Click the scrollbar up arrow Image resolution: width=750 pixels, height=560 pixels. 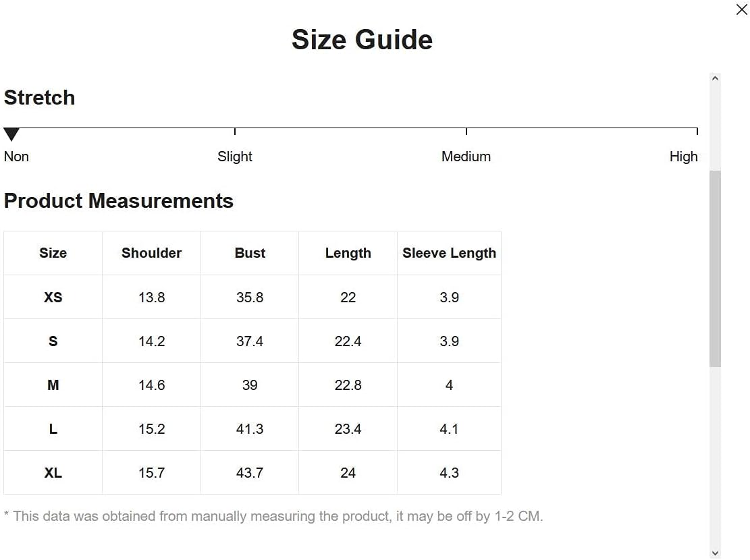(715, 78)
